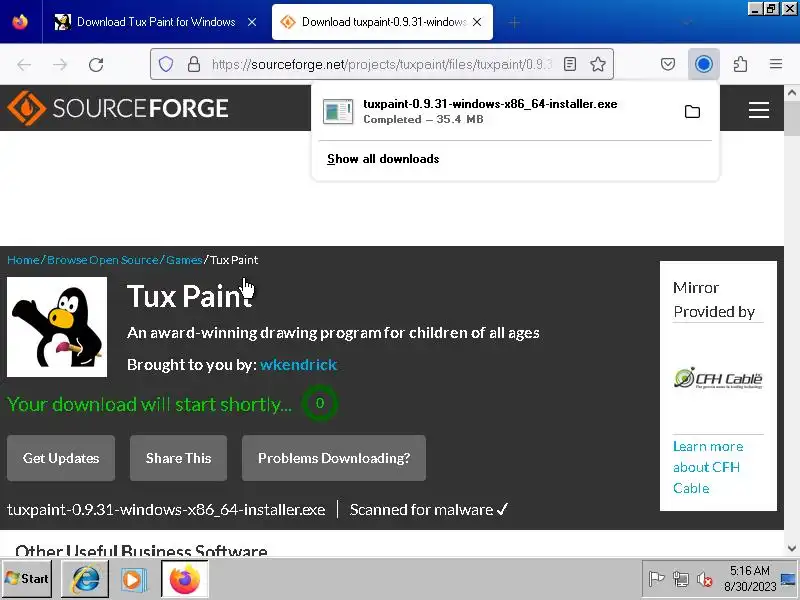Screen dimensions: 800x600
Task: Open Browse Open Source breadcrumb
Action: pos(103,260)
